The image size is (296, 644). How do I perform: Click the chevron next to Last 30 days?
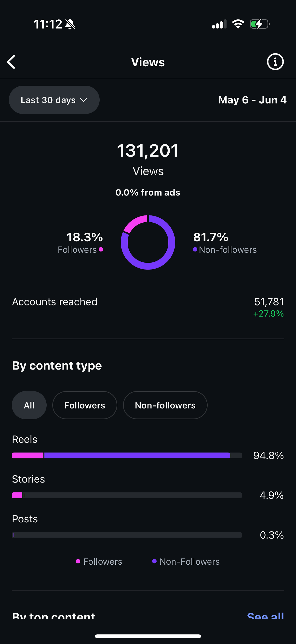(83, 100)
